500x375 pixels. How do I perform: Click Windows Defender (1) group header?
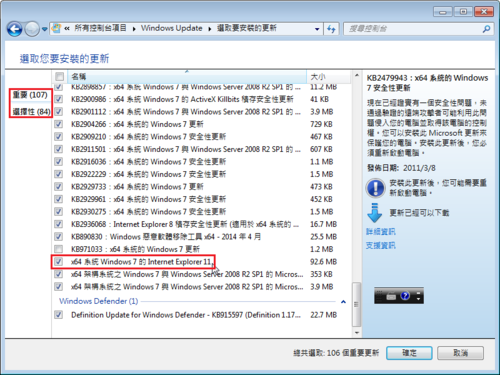pyautogui.click(x=99, y=301)
